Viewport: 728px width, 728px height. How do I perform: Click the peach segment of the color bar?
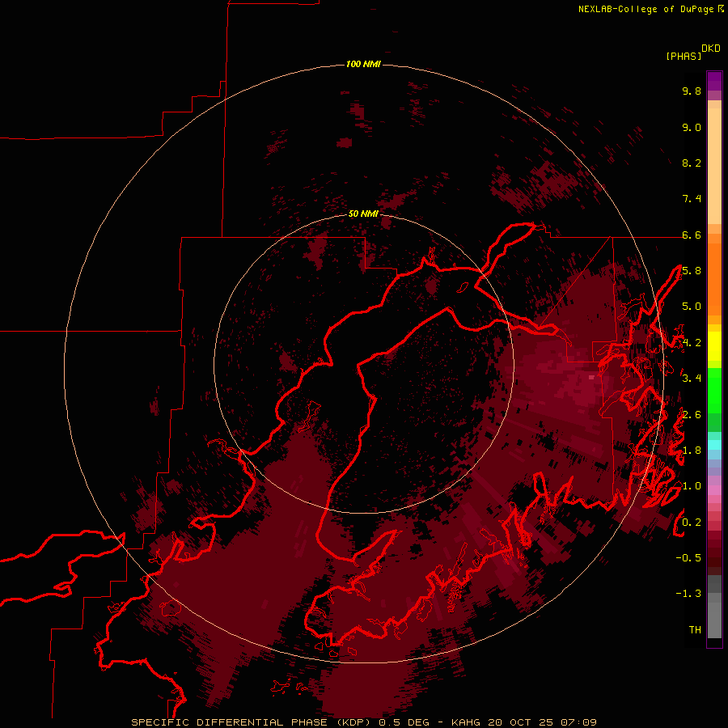coord(714,165)
